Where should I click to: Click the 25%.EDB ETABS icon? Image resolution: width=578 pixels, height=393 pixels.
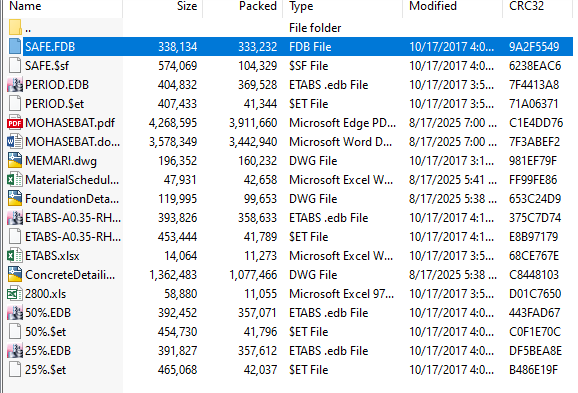point(15,351)
